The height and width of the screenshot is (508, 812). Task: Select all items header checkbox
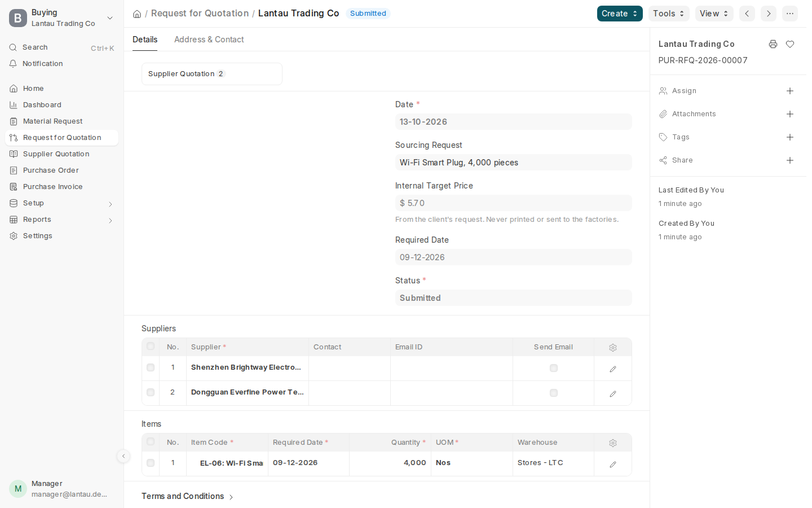151,442
